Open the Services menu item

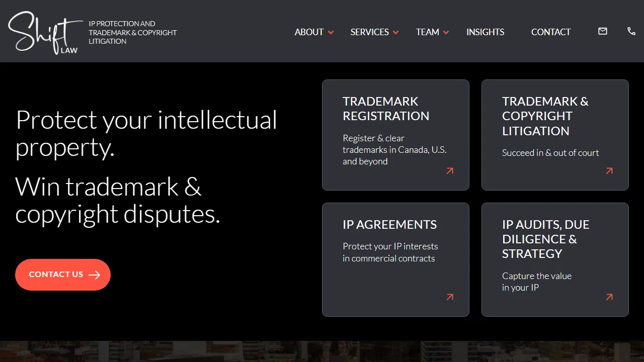click(x=369, y=32)
